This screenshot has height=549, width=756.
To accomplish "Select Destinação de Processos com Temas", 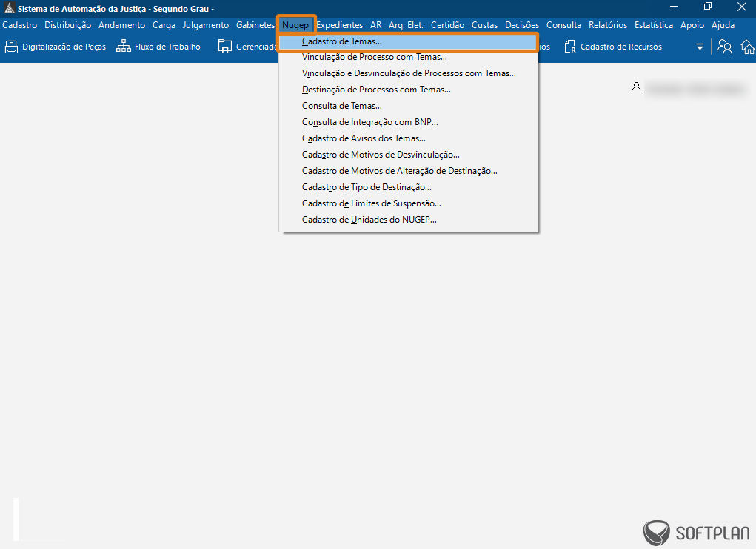I will 408,90.
